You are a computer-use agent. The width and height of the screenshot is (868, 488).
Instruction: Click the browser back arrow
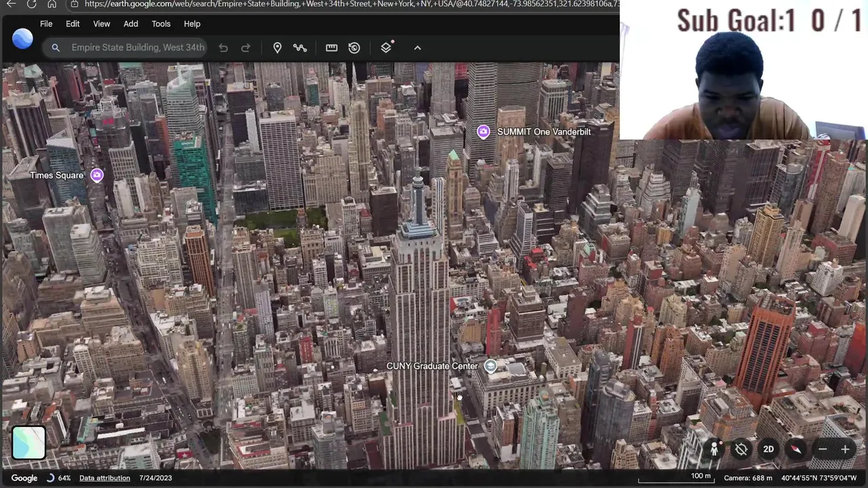(x=12, y=4)
